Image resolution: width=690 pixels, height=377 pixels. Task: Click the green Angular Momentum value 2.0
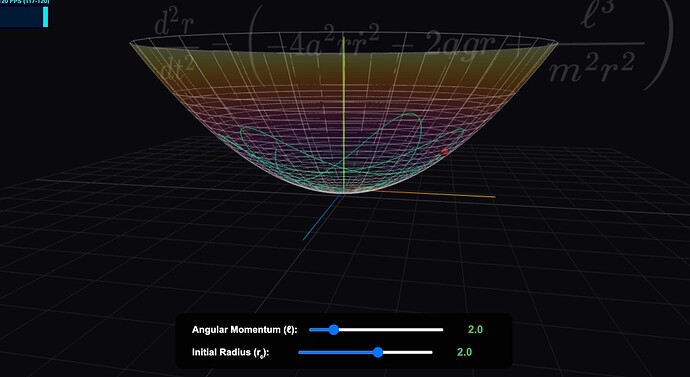click(x=475, y=329)
